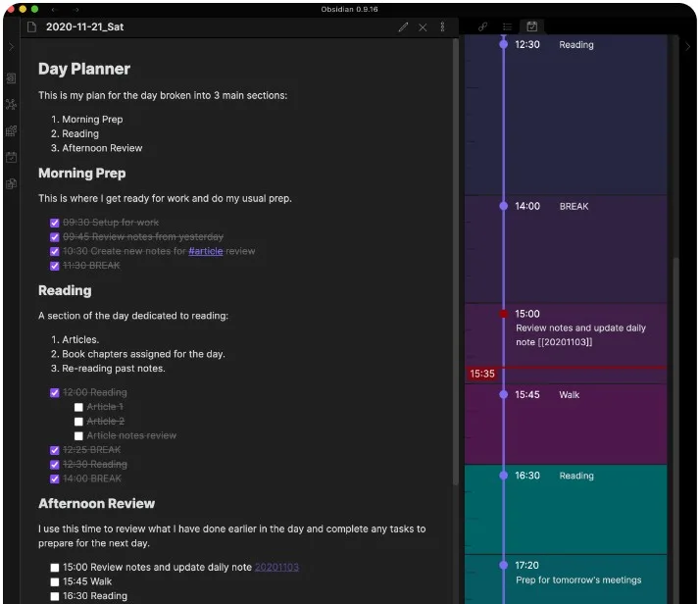Check 15:00 Review notes and update task

(55, 568)
